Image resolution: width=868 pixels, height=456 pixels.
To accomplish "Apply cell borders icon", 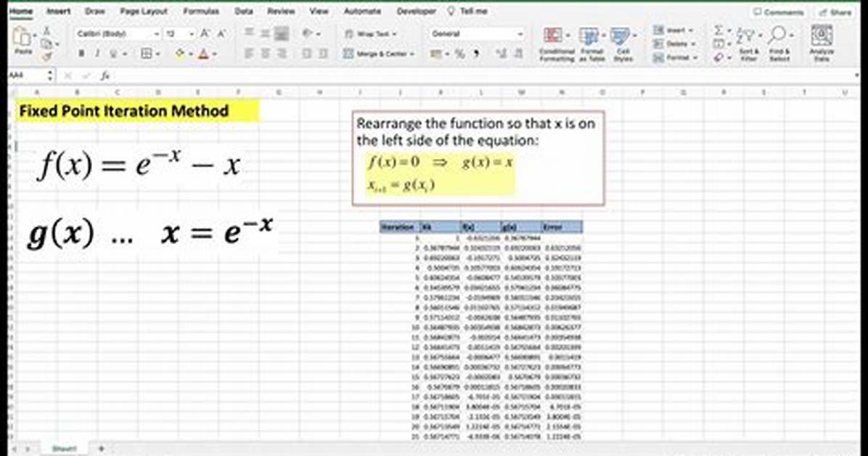I will coord(146,54).
